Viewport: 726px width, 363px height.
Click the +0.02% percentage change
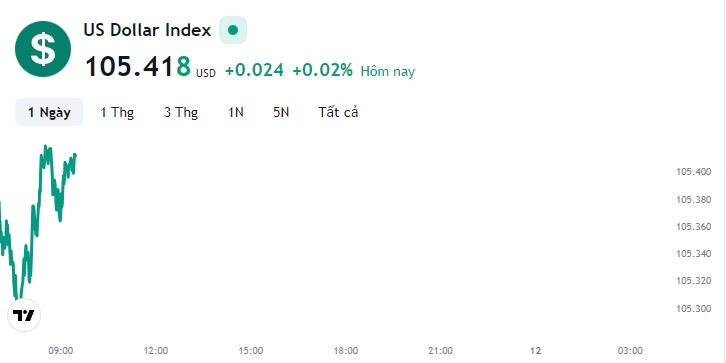323,70
